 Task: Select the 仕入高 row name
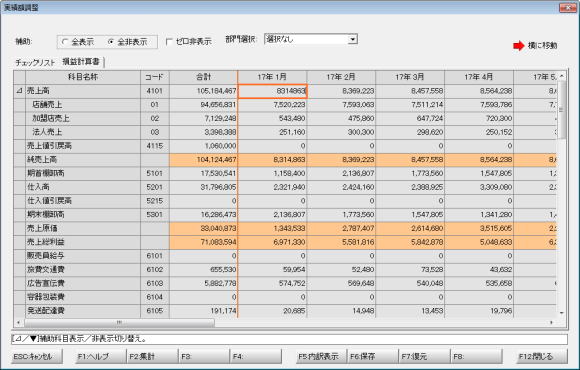[x=38, y=187]
